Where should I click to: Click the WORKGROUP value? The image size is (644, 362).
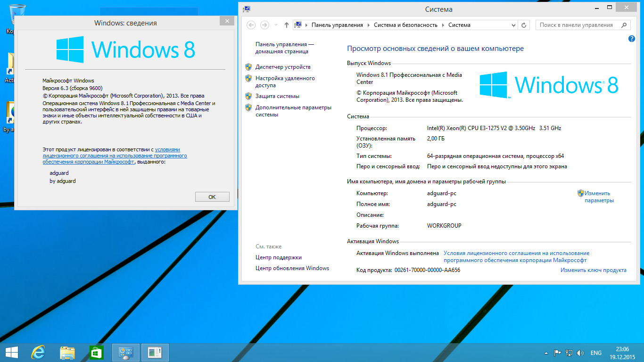[x=444, y=226]
